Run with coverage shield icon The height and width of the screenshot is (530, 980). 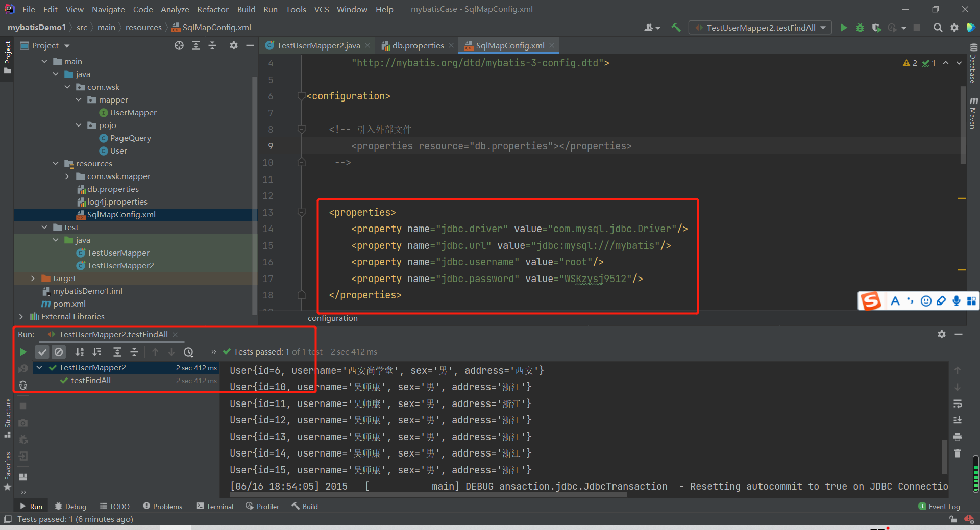click(876, 28)
